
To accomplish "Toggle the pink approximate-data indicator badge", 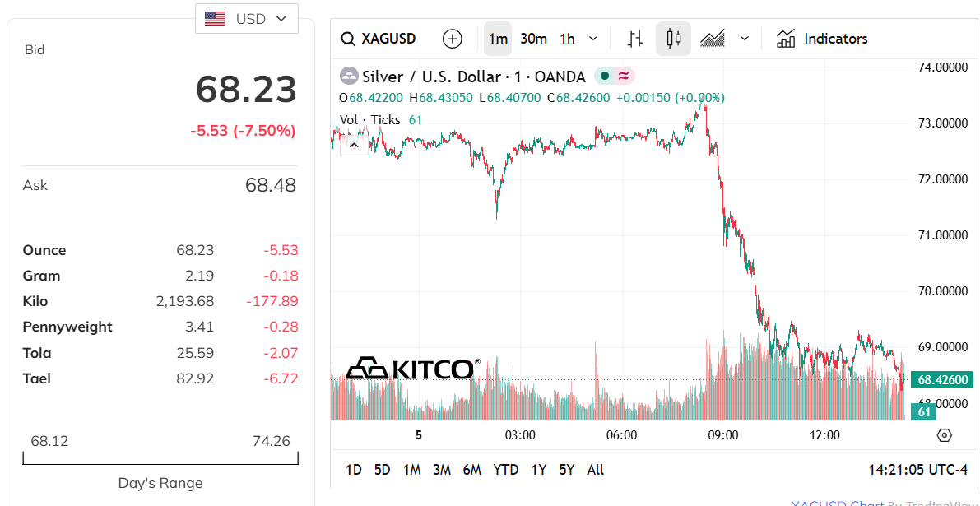I will 624,77.
